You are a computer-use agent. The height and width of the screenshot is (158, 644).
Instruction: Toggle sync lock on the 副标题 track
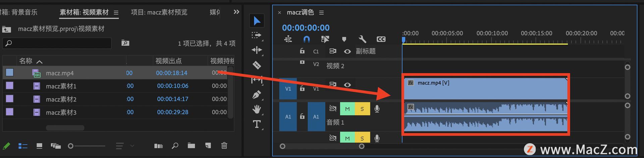(x=333, y=51)
